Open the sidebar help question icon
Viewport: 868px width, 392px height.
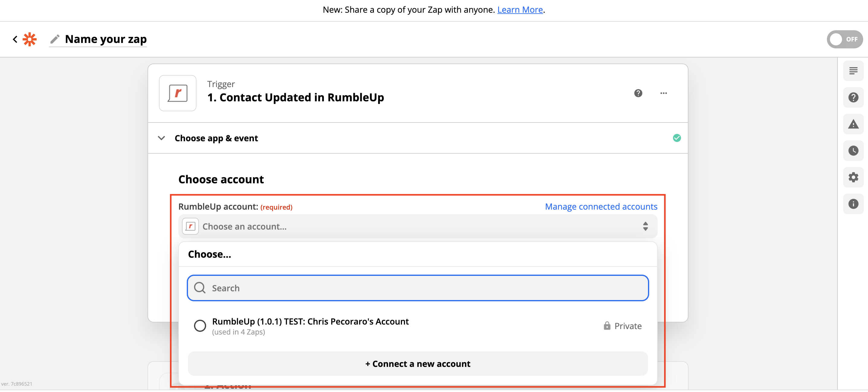853,97
